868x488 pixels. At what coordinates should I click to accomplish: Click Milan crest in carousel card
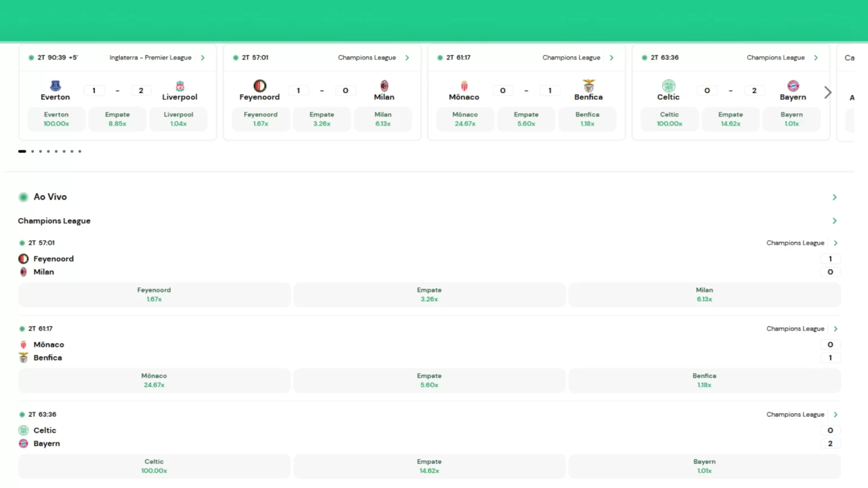click(384, 86)
